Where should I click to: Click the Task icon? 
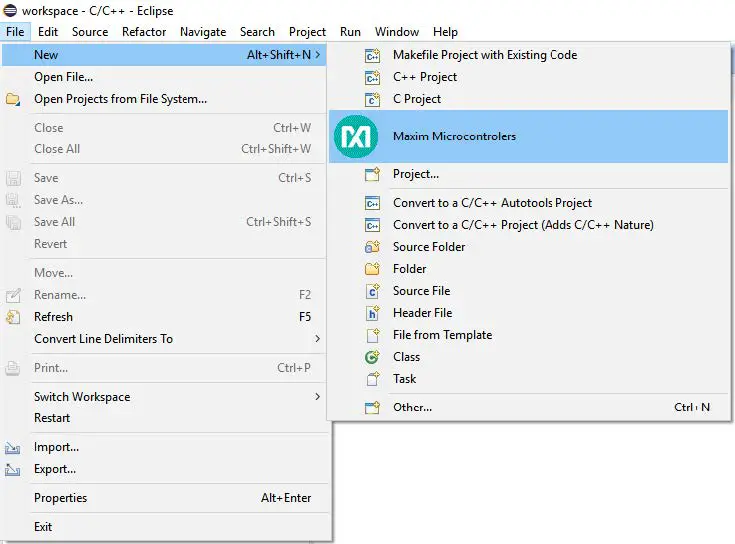[x=372, y=379]
